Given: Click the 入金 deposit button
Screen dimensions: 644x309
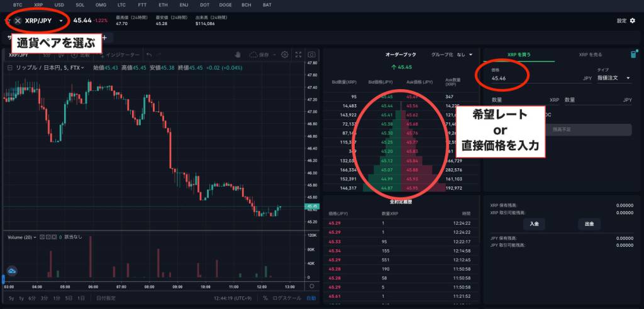Looking at the screenshot, I should pyautogui.click(x=534, y=224).
